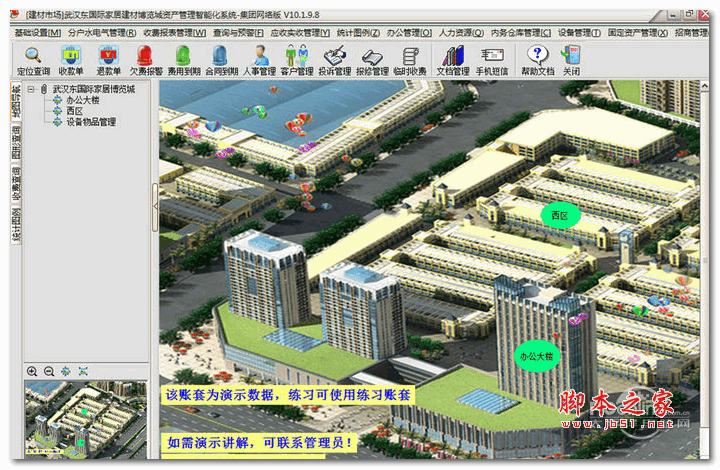Image resolution: width=720 pixels, height=470 pixels.
Task: Click the overview minimap thumbnail
Action: click(86, 419)
